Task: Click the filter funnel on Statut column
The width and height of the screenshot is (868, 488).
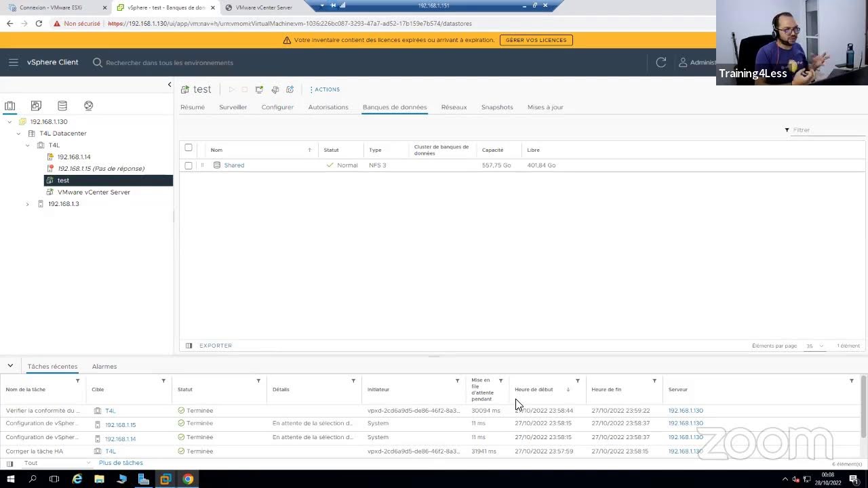Action: pyautogui.click(x=258, y=381)
